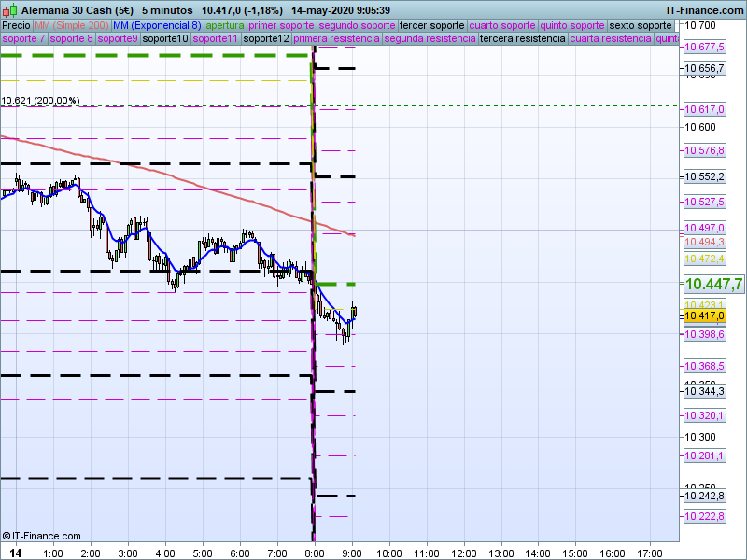Select the tercera resistencia legend label

point(522,39)
